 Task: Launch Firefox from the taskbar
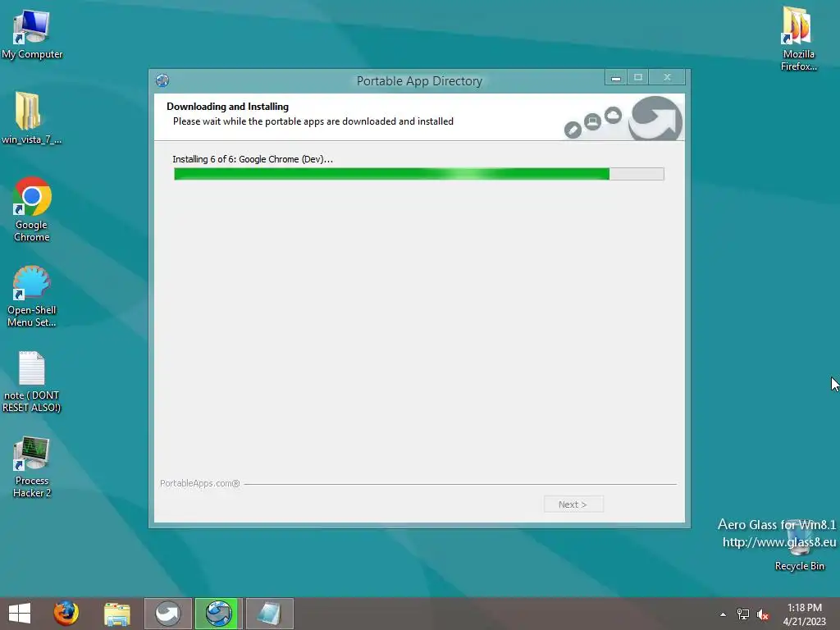pyautogui.click(x=66, y=614)
